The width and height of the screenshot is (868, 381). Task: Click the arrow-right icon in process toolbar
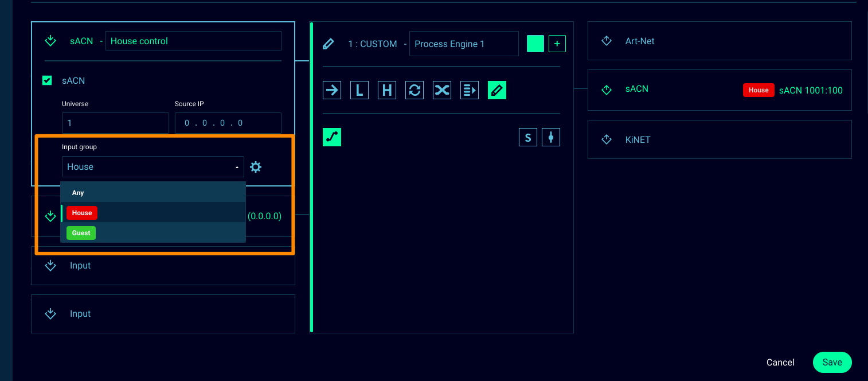pos(332,90)
